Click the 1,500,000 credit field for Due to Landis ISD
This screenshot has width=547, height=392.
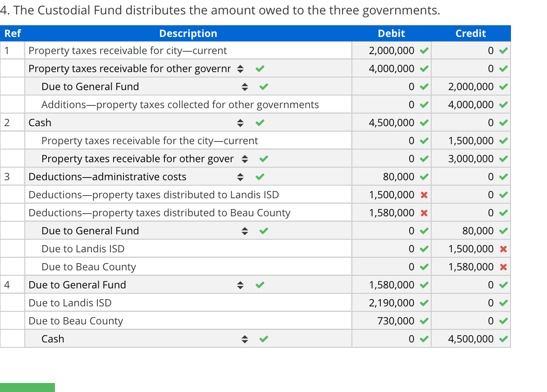tap(471, 249)
